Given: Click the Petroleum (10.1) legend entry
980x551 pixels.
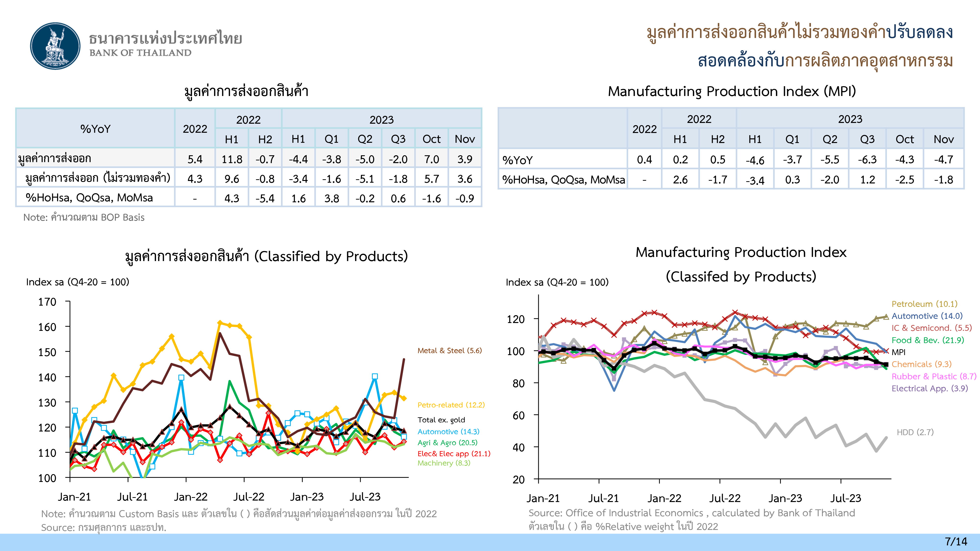Looking at the screenshot, I should (x=924, y=304).
